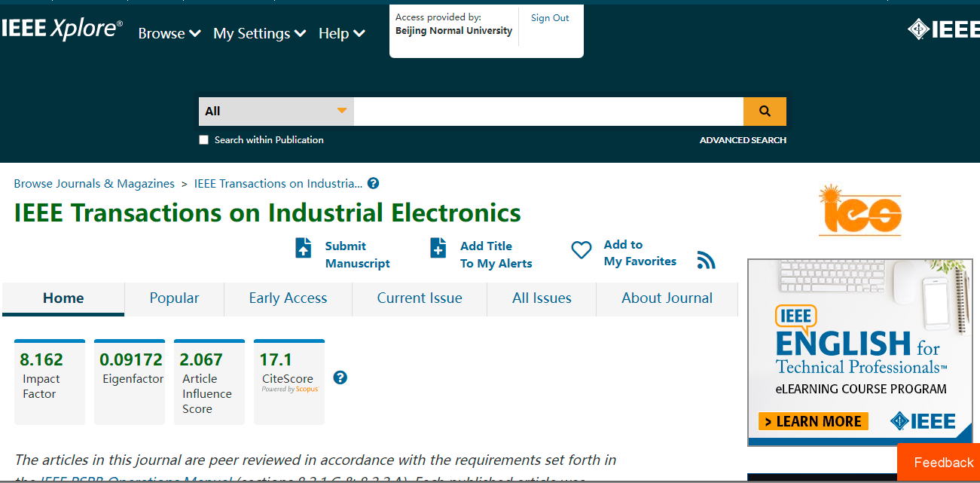The image size is (980, 483).
Task: Expand the Browse menu
Action: pyautogui.click(x=169, y=34)
